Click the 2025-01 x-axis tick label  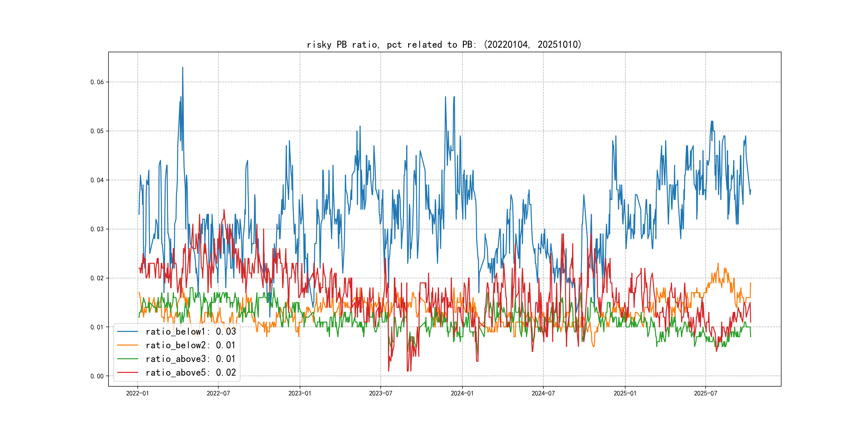coord(625,393)
